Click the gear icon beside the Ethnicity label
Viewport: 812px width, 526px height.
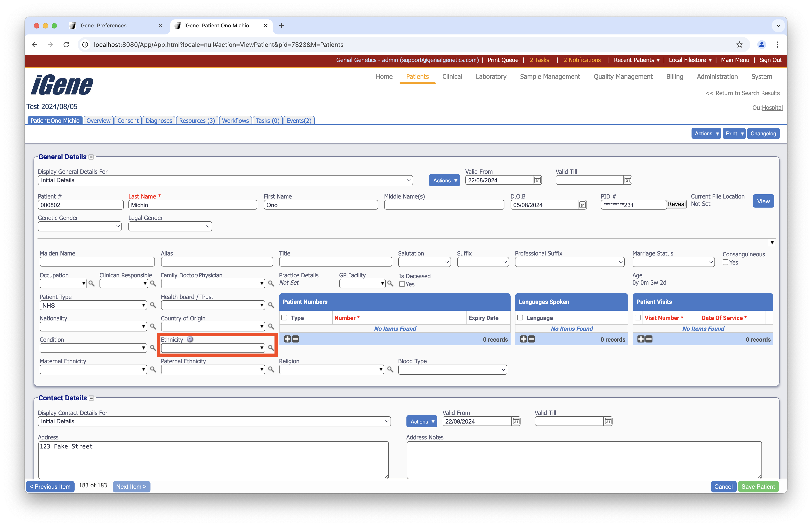click(x=190, y=339)
